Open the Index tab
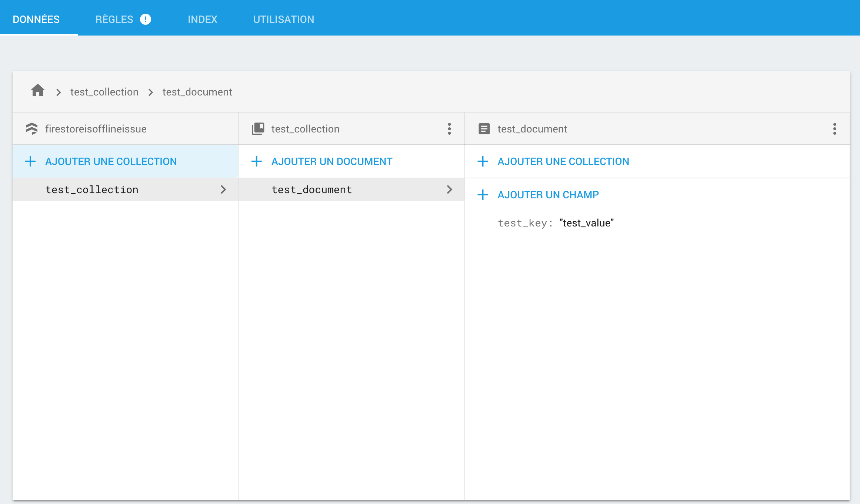This screenshot has height=504, width=860. pos(202,19)
